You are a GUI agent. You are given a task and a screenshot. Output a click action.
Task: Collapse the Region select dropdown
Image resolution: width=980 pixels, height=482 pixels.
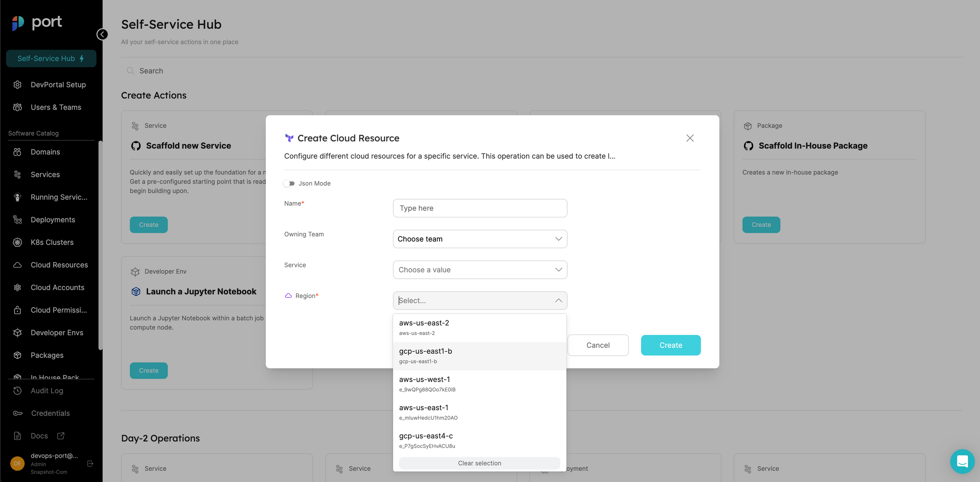pos(558,300)
